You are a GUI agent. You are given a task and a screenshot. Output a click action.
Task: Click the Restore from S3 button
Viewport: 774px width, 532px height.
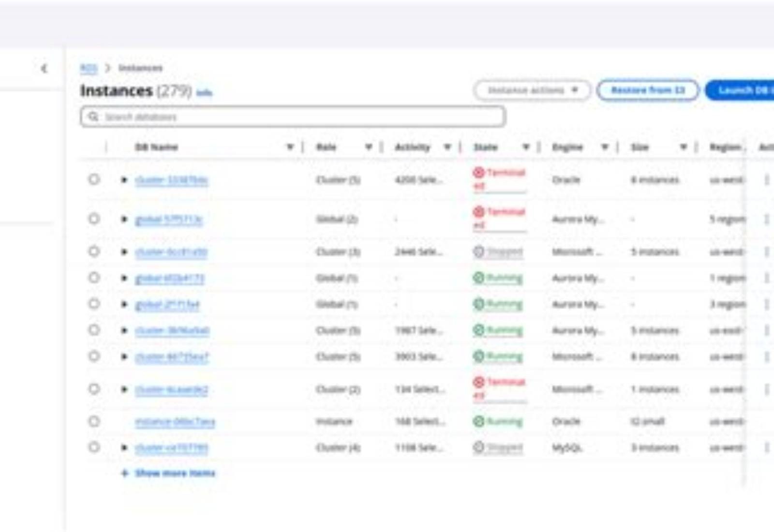click(x=648, y=90)
